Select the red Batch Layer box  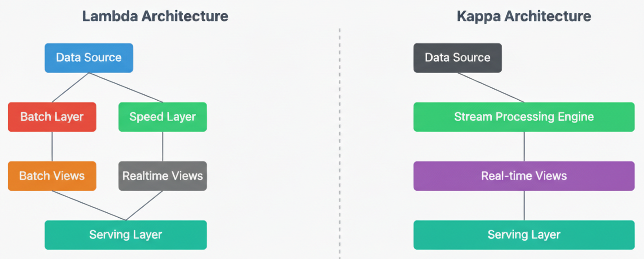point(52,117)
